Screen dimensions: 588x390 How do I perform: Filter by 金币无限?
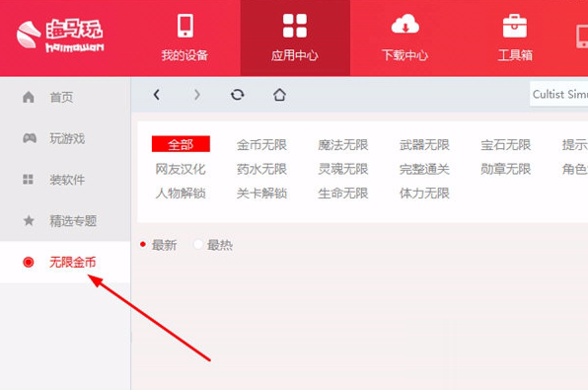261,145
